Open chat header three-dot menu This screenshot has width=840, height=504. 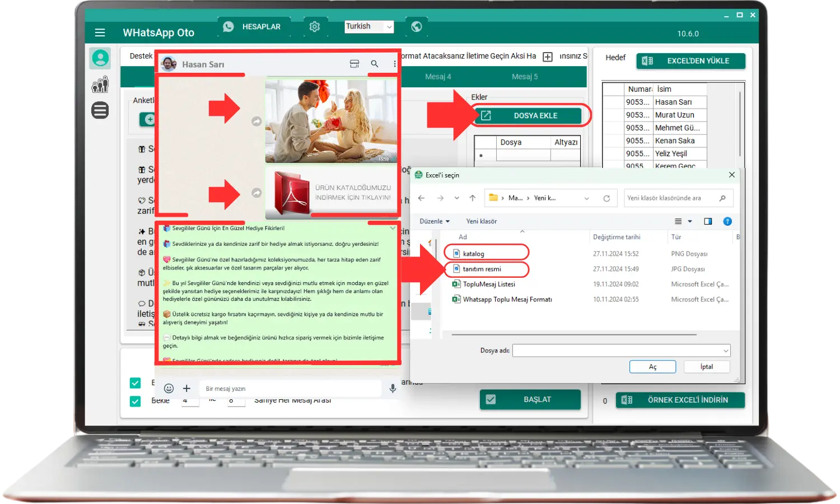coord(395,64)
